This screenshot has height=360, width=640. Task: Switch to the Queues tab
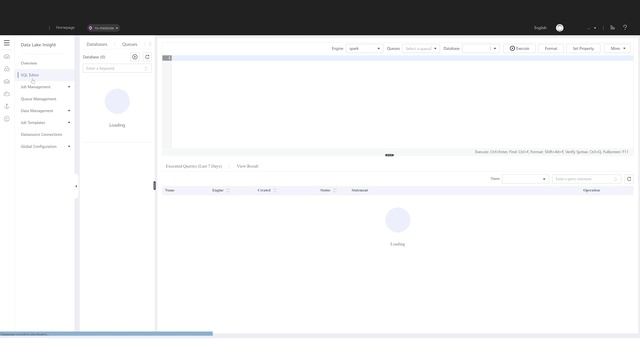click(130, 44)
